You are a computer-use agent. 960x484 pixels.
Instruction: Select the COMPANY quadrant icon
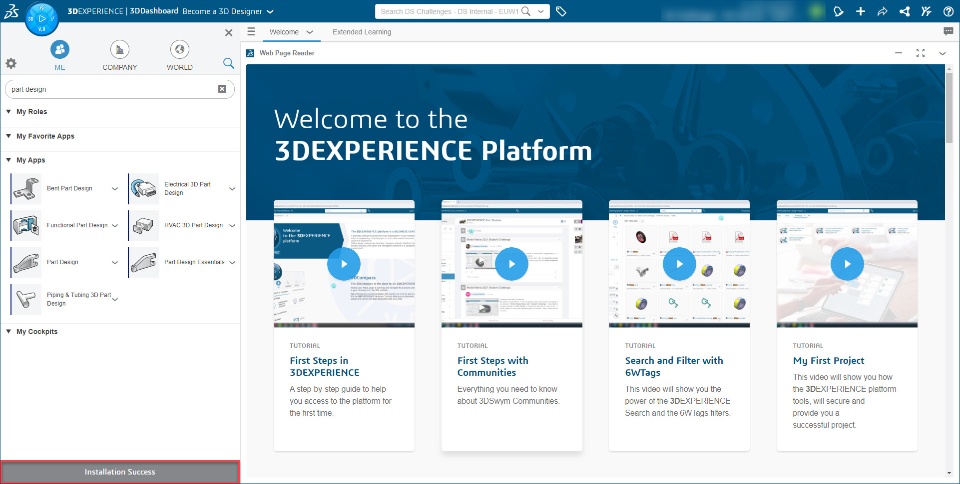pos(119,50)
